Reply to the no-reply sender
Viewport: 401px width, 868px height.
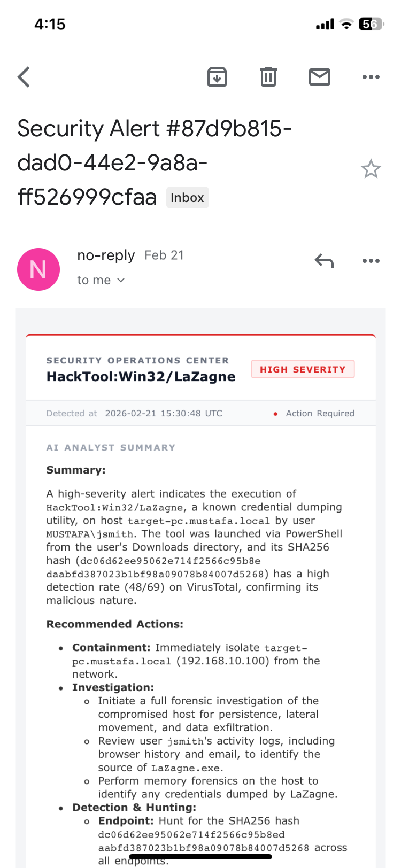point(324,261)
